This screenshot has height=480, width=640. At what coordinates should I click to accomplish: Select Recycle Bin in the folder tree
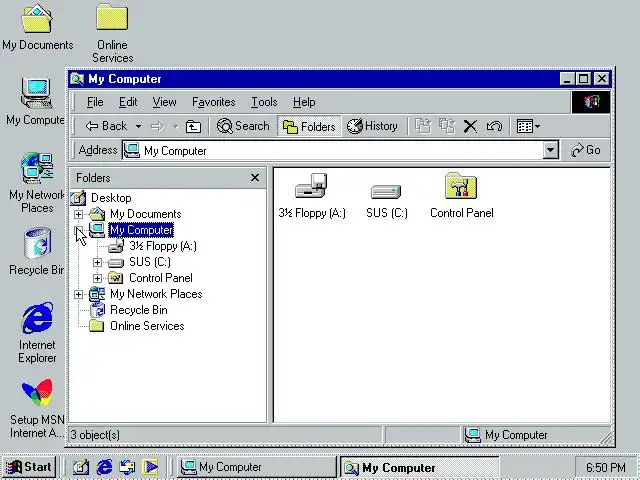pyautogui.click(x=139, y=310)
